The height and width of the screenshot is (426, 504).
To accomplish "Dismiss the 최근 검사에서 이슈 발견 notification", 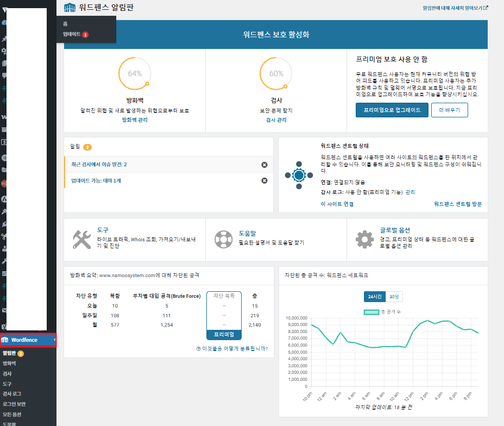I will click(x=264, y=165).
